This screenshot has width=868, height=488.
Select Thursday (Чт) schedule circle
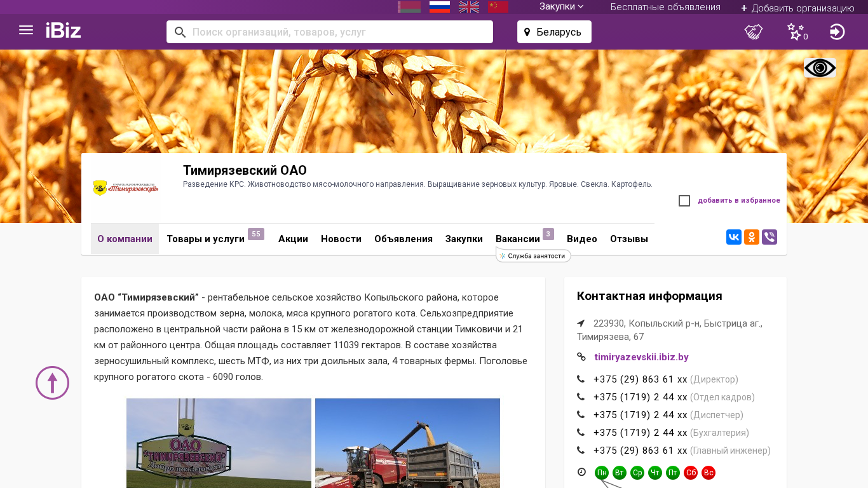point(655,473)
